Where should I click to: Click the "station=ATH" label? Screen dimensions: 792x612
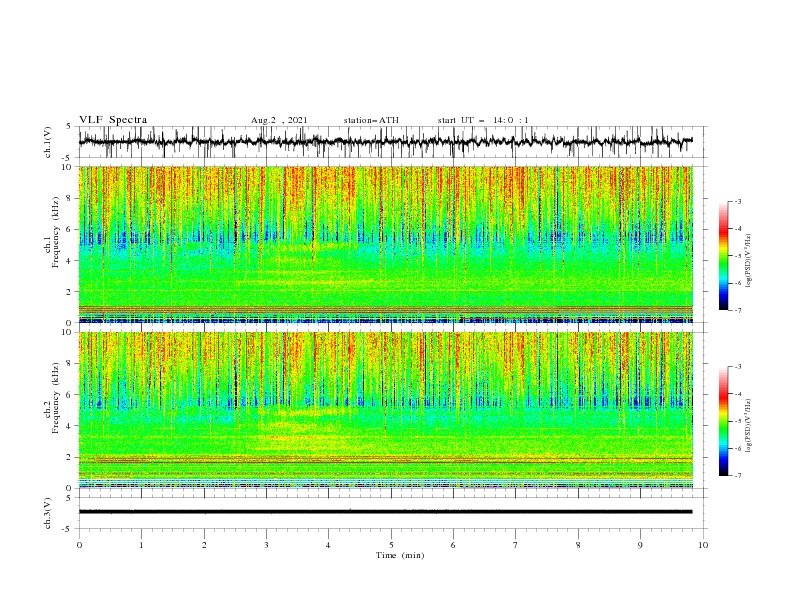pyautogui.click(x=371, y=120)
